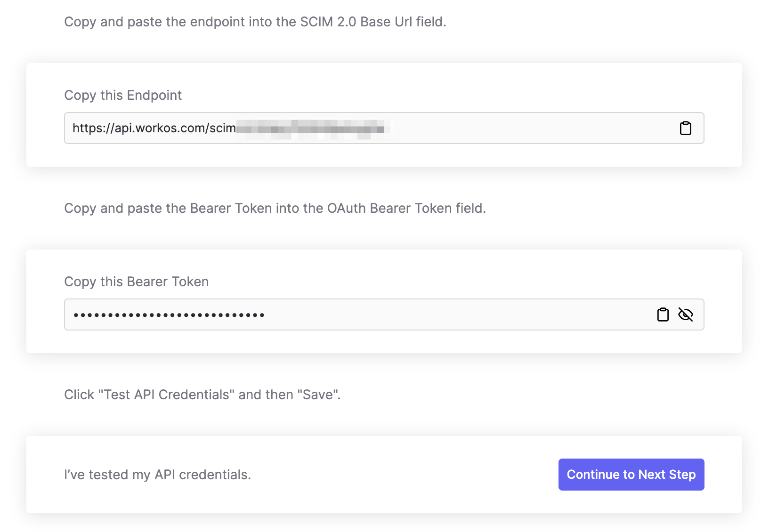Screen dimensions: 761x532
Task: Click the clipboard icon beside the Bearer Token
Action: tap(663, 314)
